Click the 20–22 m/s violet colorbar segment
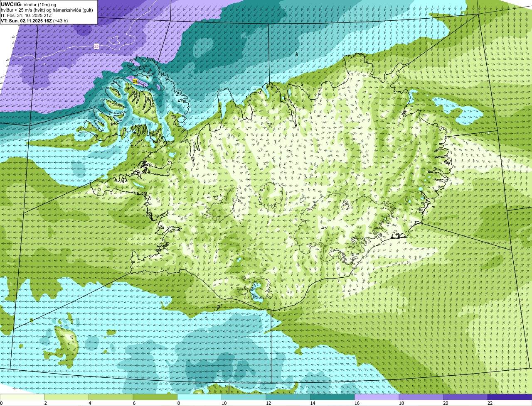The width and height of the screenshot is (532, 406). point(465,397)
